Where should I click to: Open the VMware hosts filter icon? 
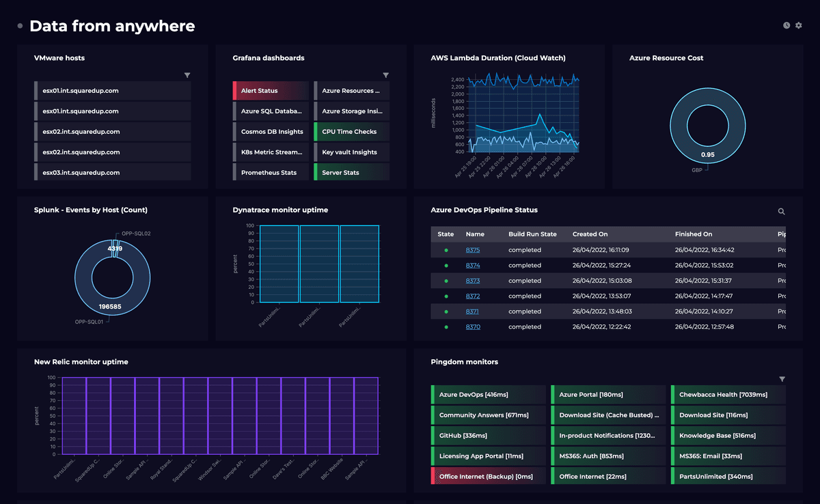(x=187, y=75)
